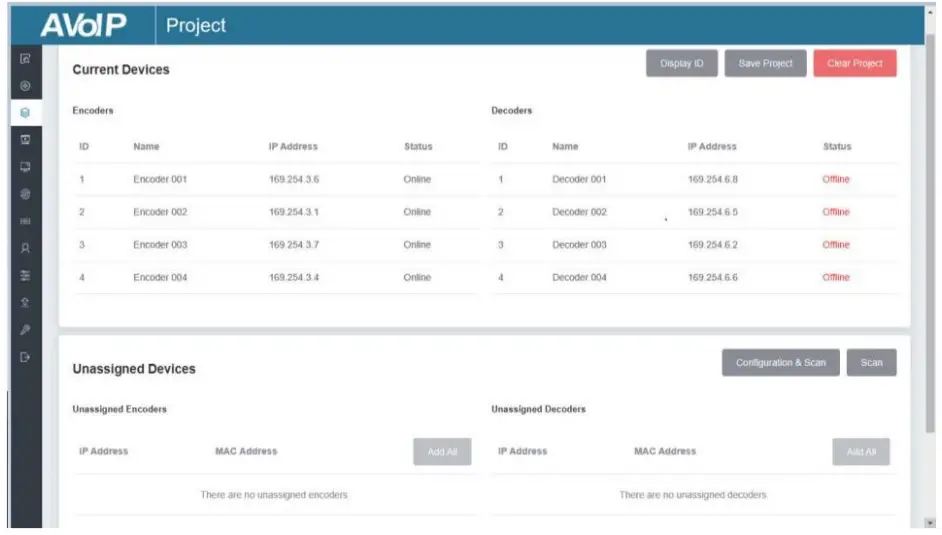Click Online status of Encoder 001
Viewport: 942px width, 535px height.
pos(417,179)
